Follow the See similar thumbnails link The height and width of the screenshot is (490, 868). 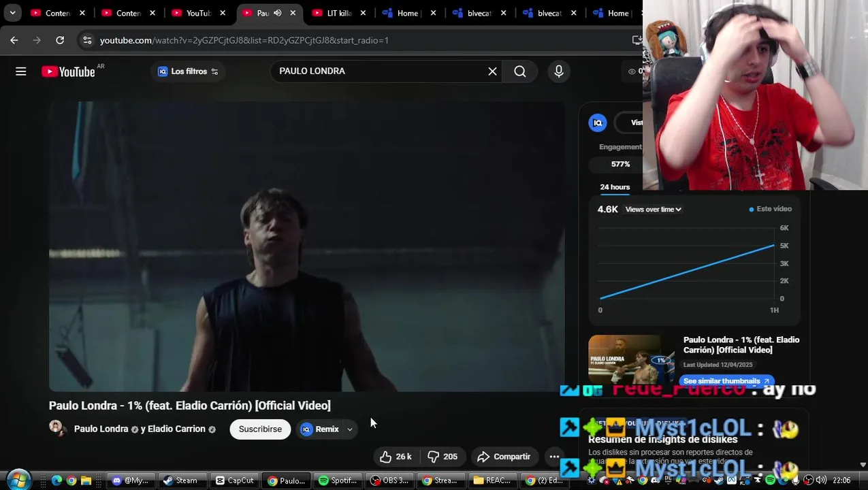tap(726, 381)
